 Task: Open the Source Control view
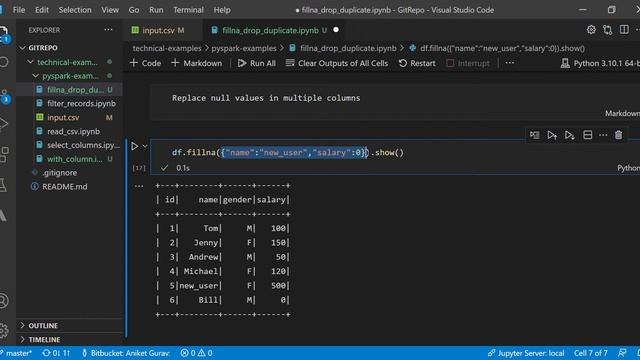4,95
